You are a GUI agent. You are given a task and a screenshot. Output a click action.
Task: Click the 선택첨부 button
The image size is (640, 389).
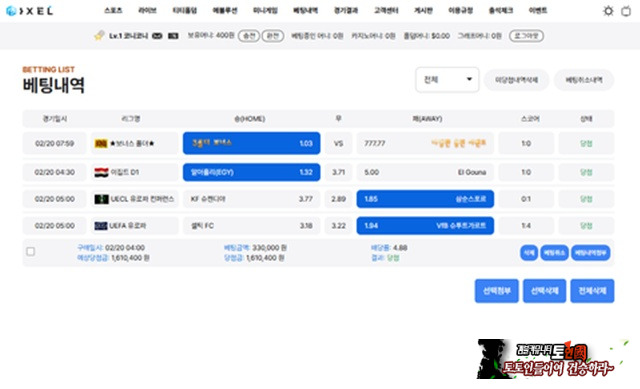(496, 291)
